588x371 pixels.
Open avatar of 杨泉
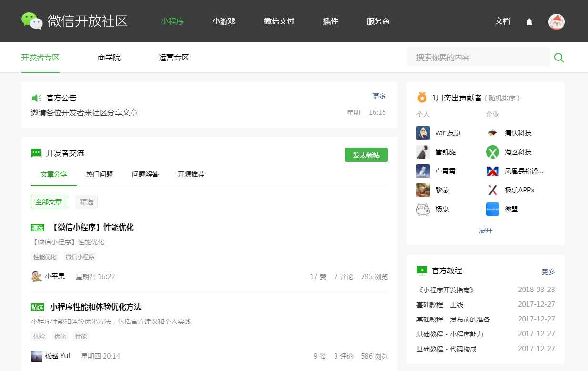tap(423, 209)
